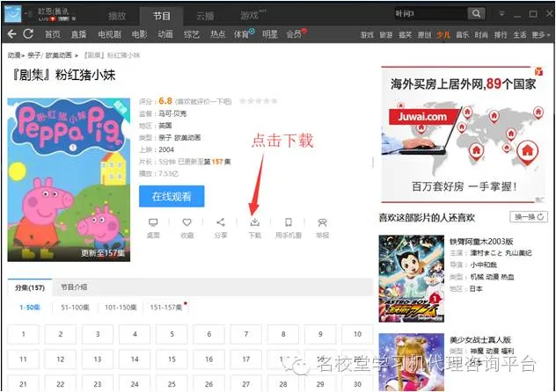Open the 铁臂阿童木2003版 title link
The height and width of the screenshot is (392, 556).
point(481,242)
